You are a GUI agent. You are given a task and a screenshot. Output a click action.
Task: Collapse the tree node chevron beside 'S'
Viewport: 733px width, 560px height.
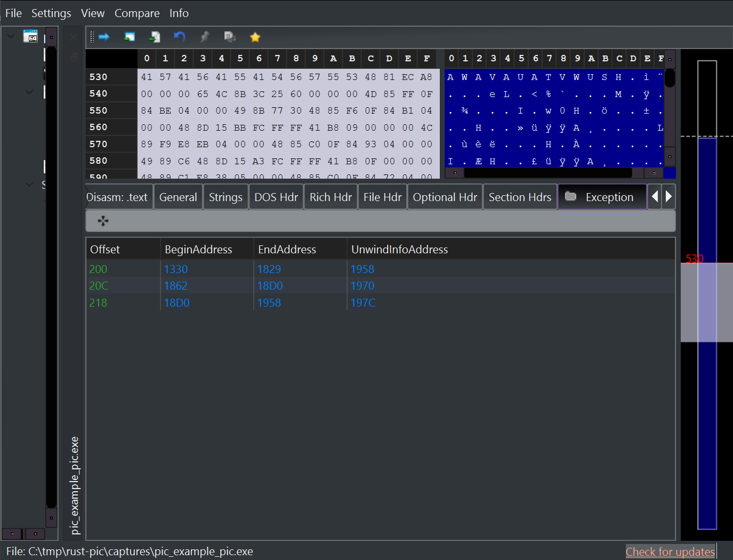point(29,184)
